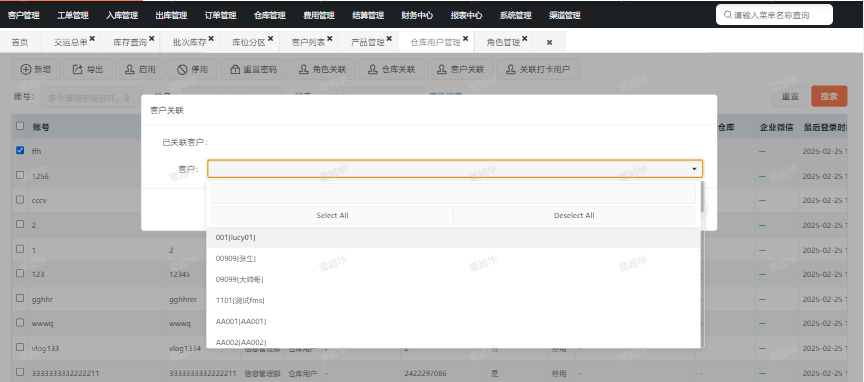Click Select All in customer dropdown

coord(332,216)
